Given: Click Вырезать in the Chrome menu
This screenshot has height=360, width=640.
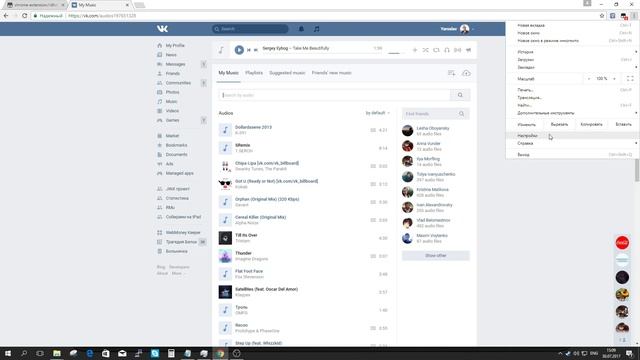Looking at the screenshot, I should point(559,124).
